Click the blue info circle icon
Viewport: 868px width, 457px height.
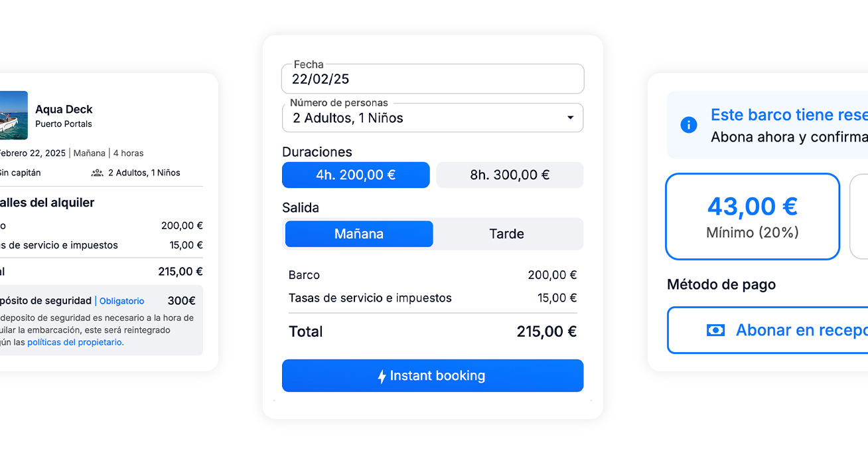(x=689, y=125)
